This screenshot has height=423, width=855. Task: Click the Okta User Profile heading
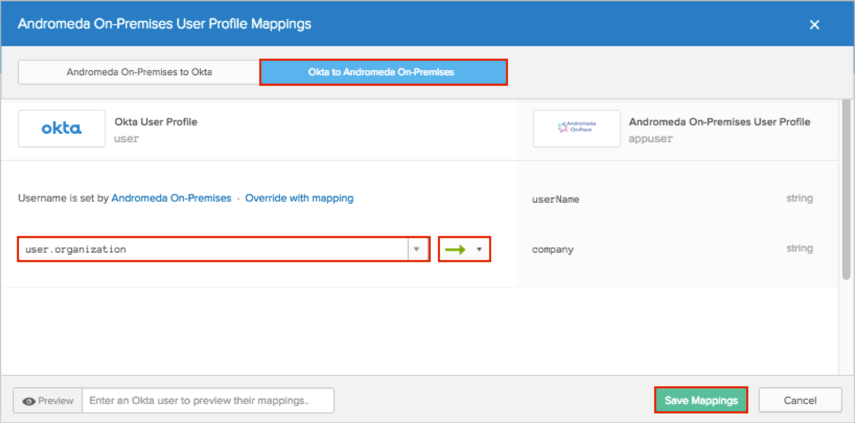[156, 122]
